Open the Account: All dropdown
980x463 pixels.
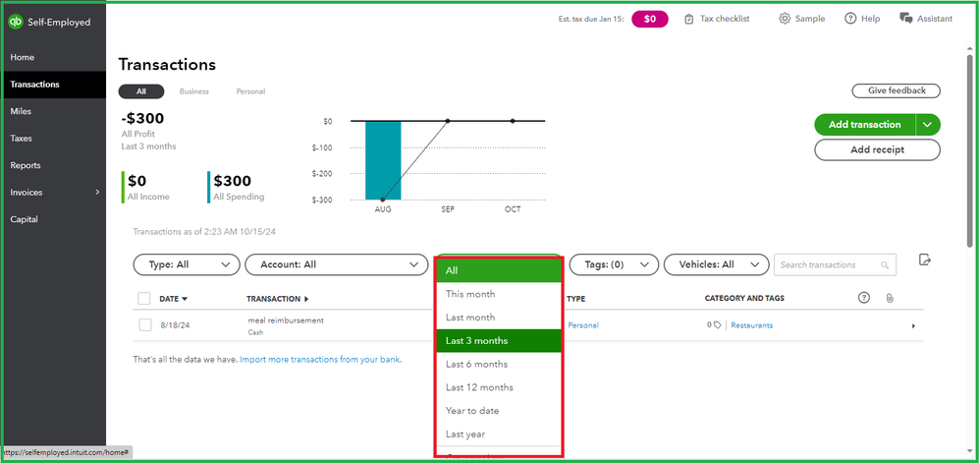pos(336,264)
